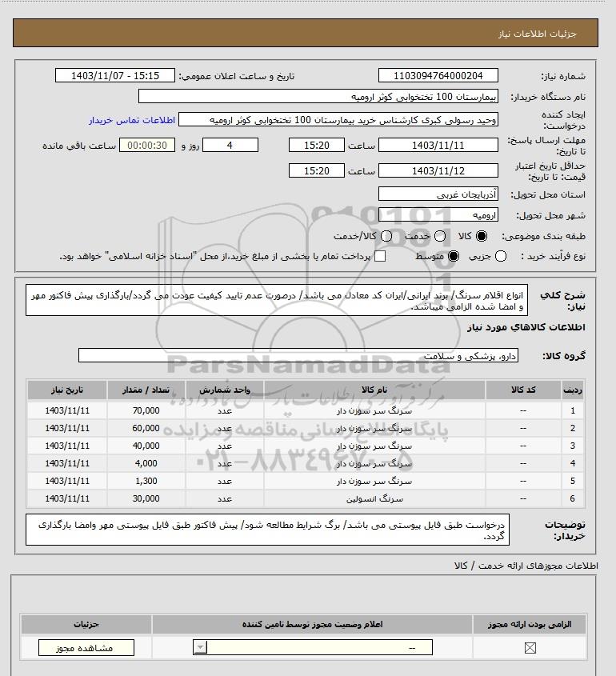
Task: Select the کالا/خدمت radio button
Action: tap(386, 236)
